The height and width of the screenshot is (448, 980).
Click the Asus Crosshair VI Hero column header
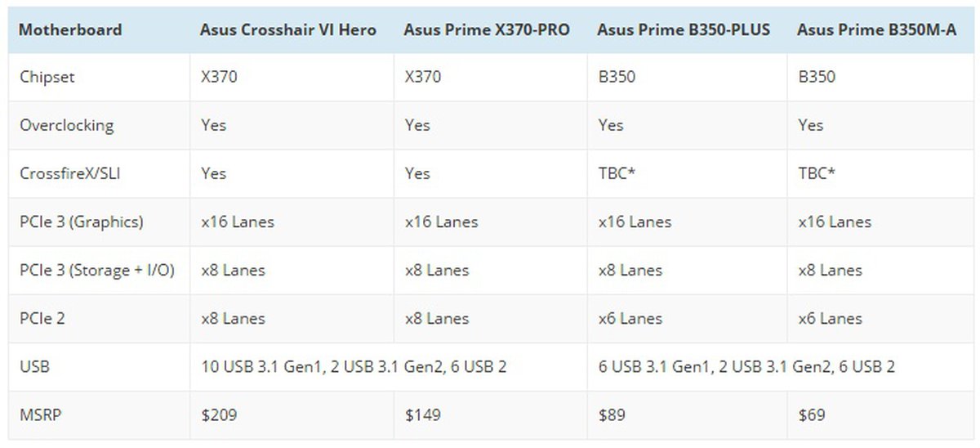(288, 30)
